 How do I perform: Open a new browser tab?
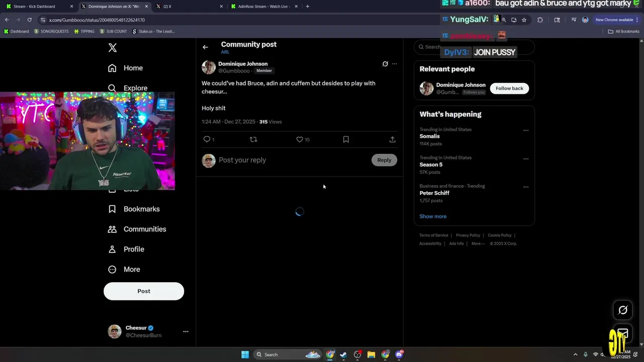[x=307, y=7]
